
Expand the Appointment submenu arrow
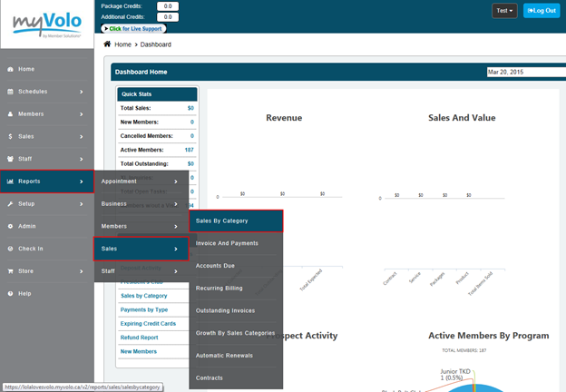pos(176,181)
